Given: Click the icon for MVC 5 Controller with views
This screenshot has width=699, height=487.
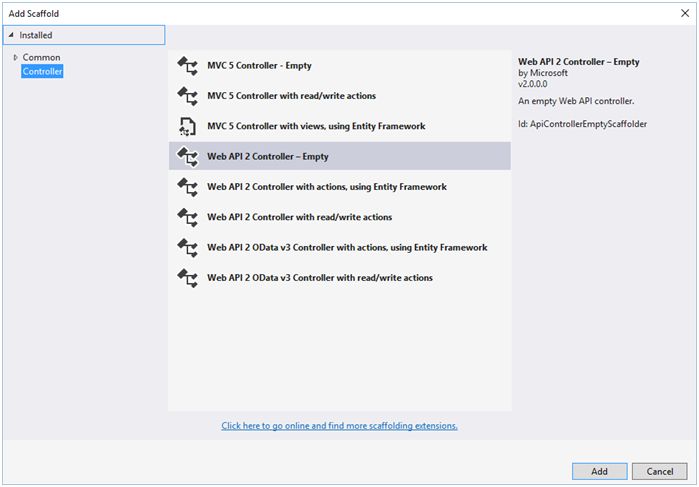Looking at the screenshot, I should 187,127.
